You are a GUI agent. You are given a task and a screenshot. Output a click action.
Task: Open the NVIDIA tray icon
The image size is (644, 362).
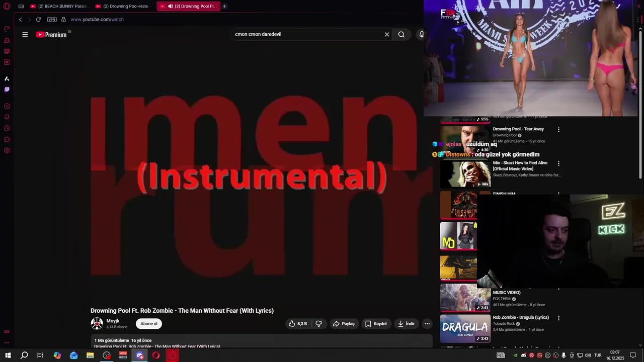coord(515,355)
